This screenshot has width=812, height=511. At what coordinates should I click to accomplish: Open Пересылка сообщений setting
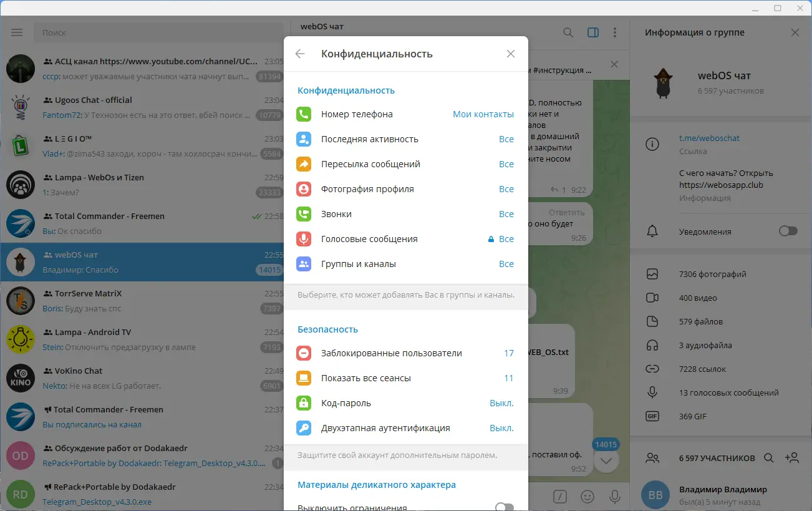[405, 164]
